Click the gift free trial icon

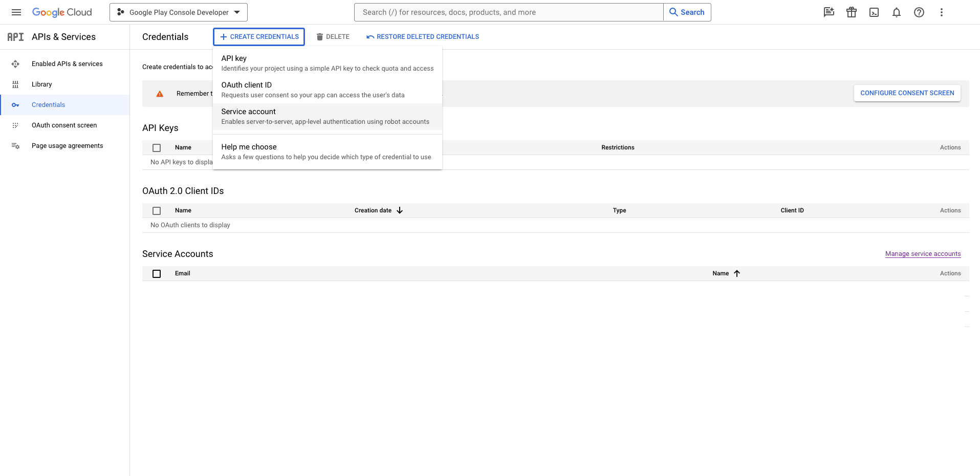[x=851, y=12]
